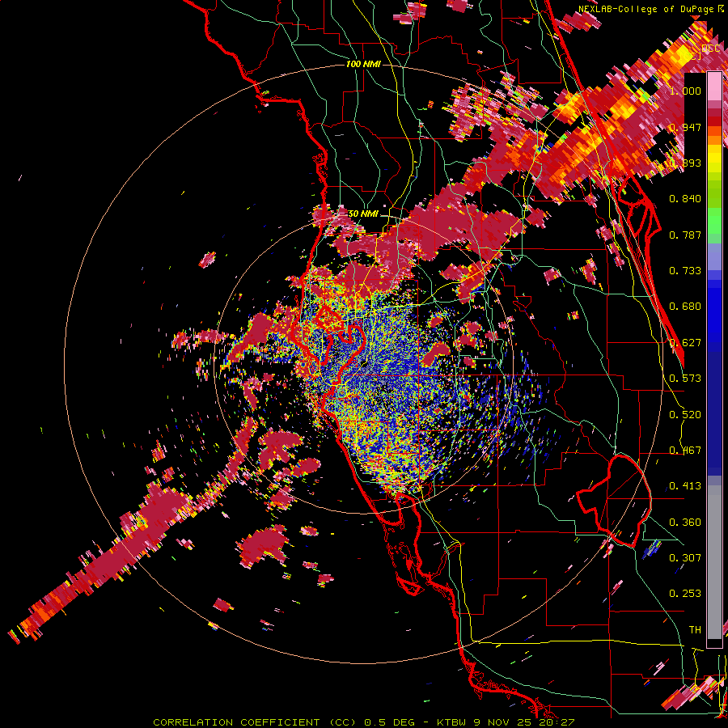Viewport: 728px width, 728px height.
Task: Select the 0.627 legend value
Action: point(685,343)
